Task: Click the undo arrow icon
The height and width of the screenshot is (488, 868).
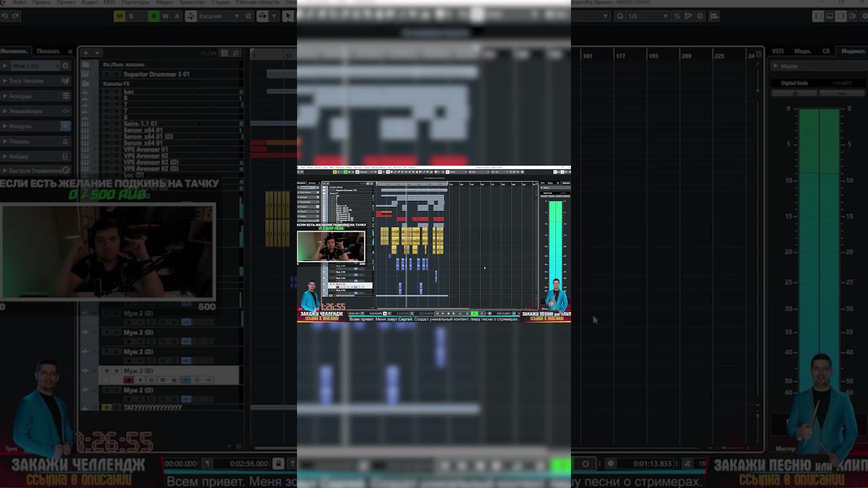Action: point(3,16)
